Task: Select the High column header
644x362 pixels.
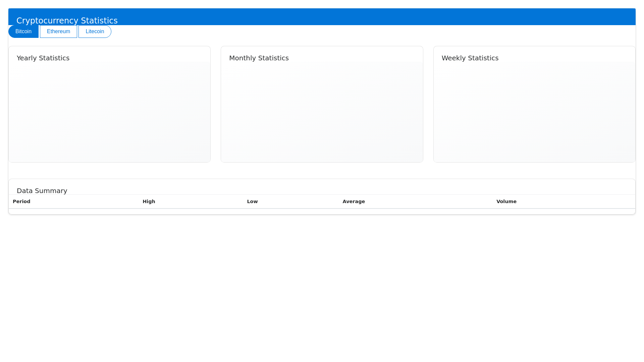Action: 149,201
